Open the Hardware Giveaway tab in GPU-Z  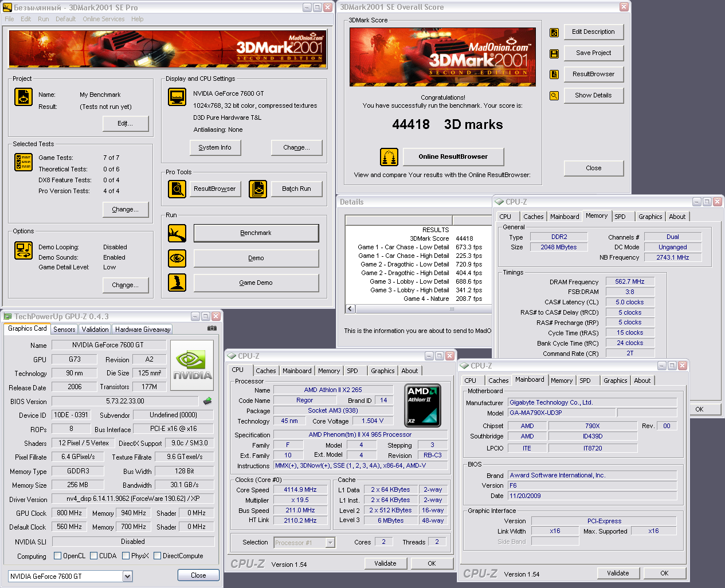click(143, 330)
